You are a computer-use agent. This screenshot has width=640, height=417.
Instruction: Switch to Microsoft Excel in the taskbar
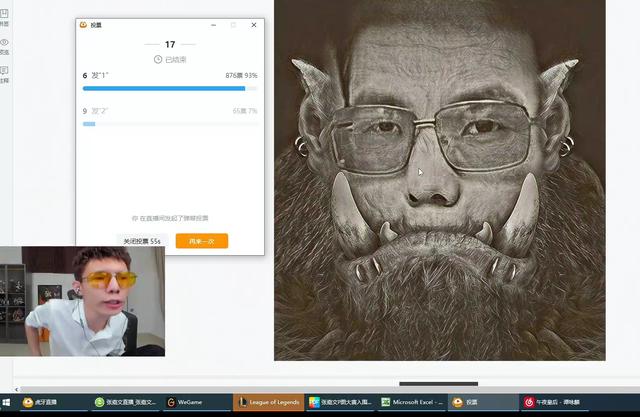413,402
